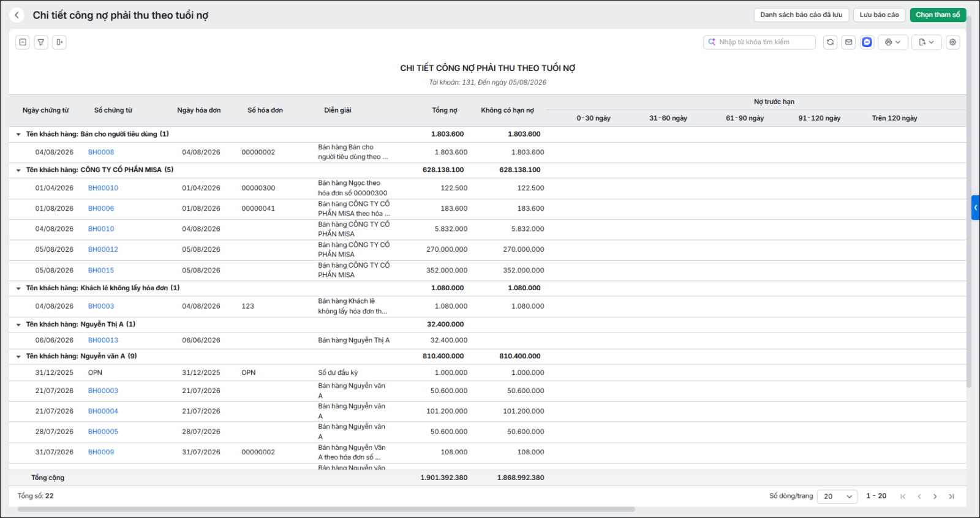Click the keyword search input field
The height and width of the screenshot is (518, 980).
[x=759, y=42]
